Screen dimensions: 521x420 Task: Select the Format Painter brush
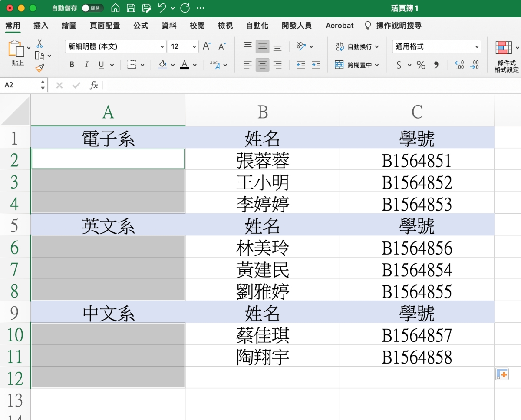click(x=40, y=68)
